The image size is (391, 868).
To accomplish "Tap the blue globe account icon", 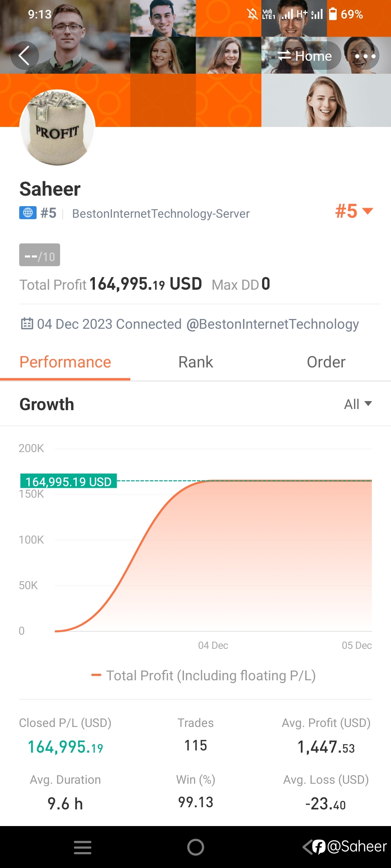I will pos(28,213).
